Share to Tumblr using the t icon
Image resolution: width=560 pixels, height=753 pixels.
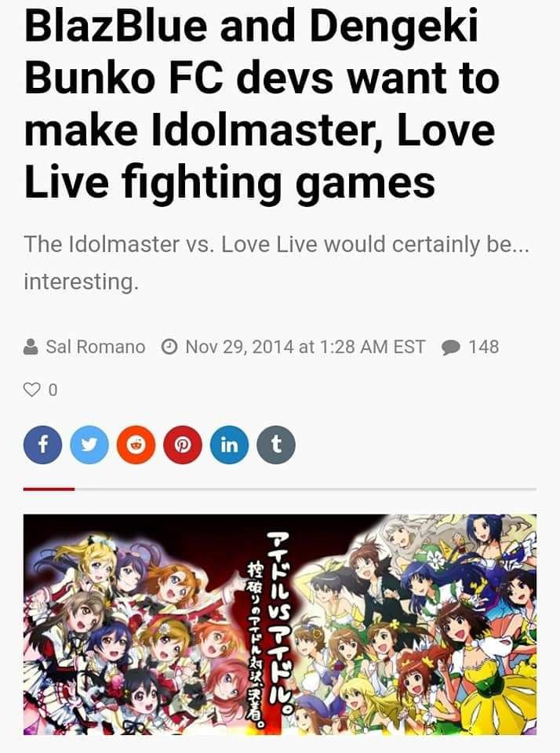tap(276, 445)
